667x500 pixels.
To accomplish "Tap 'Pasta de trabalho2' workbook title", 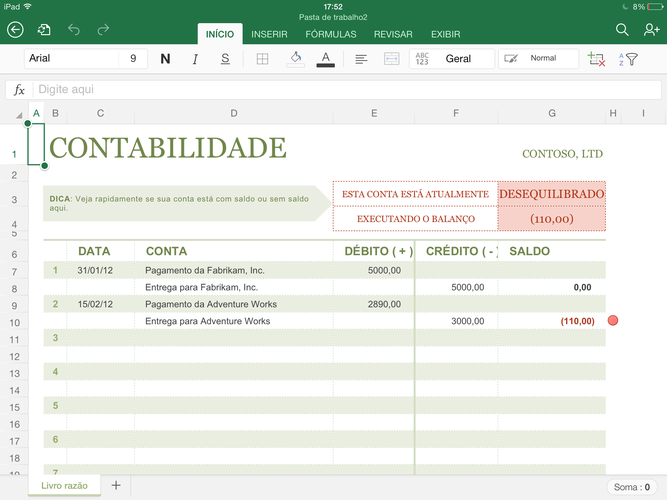I will (x=333, y=17).
